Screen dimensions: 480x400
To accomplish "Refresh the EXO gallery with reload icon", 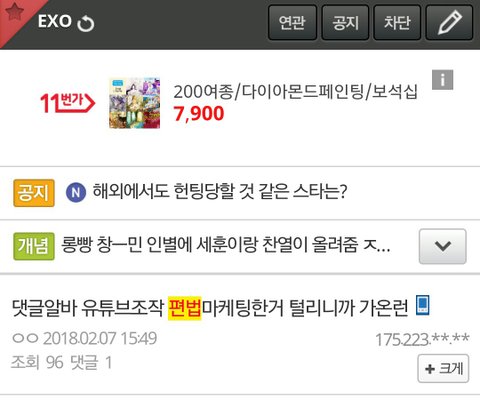I will click(x=86, y=23).
